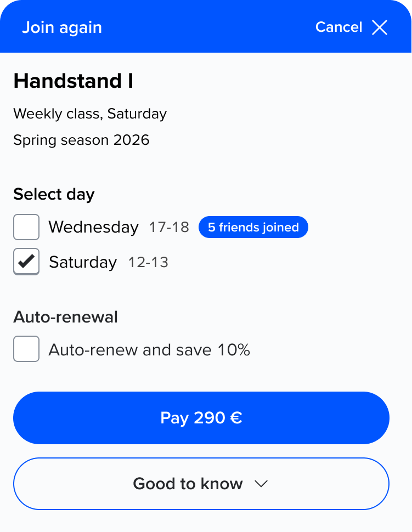Click the Weekly class, Saturday text
Screen dimensions: 412x532
pyautogui.click(x=90, y=114)
